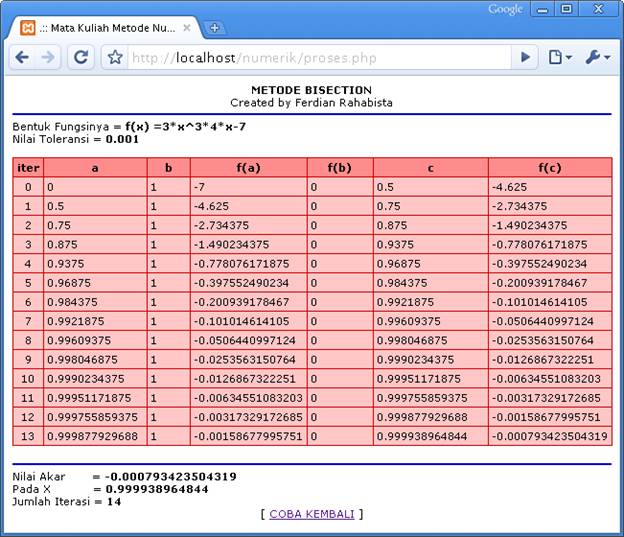Click function text f(x) =3*x^3*4*x-7
Screen dimensions: 624x537
(x=185, y=127)
